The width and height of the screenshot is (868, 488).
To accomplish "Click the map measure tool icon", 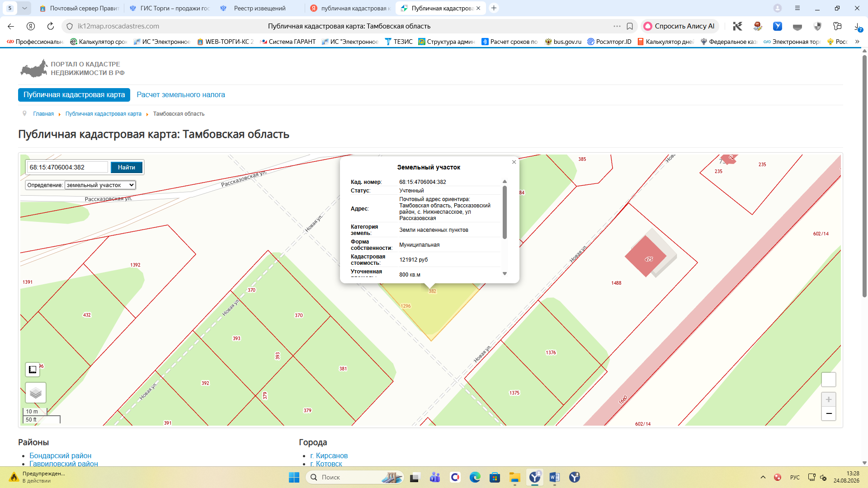I will pos(33,370).
